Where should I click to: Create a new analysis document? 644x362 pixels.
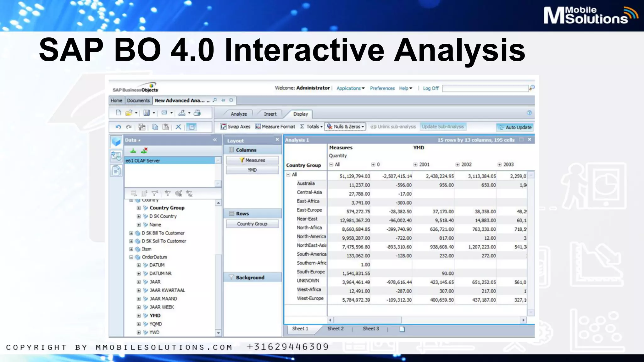[118, 113]
